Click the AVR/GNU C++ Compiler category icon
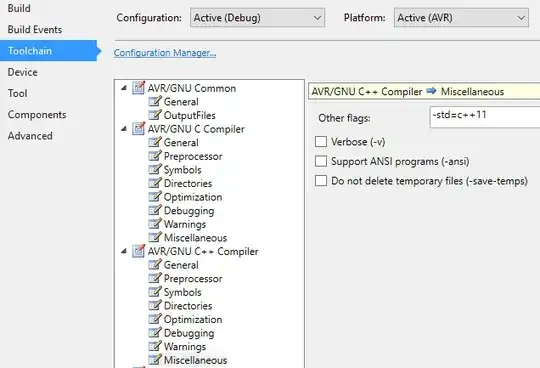Screen dimensions: 540x368 138,251
